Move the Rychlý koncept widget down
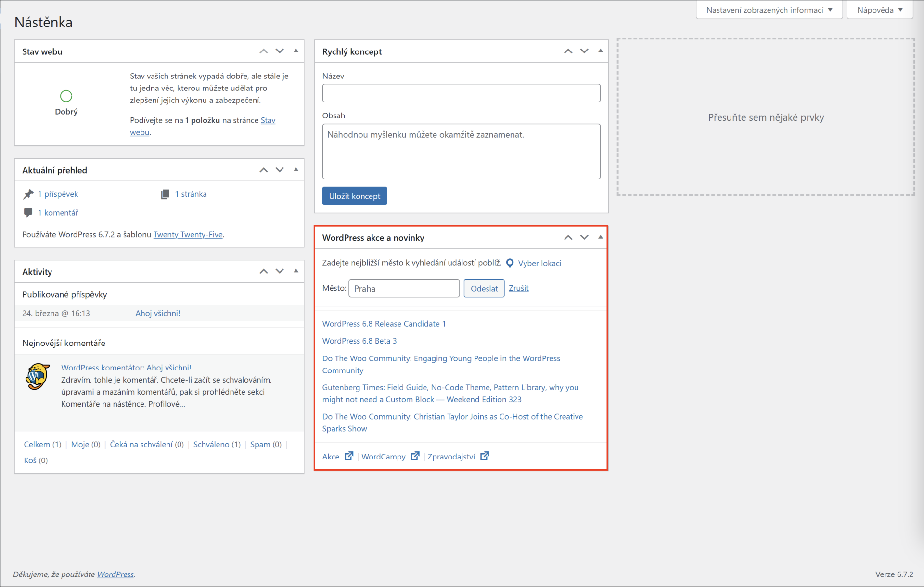This screenshot has height=587, width=924. point(584,51)
